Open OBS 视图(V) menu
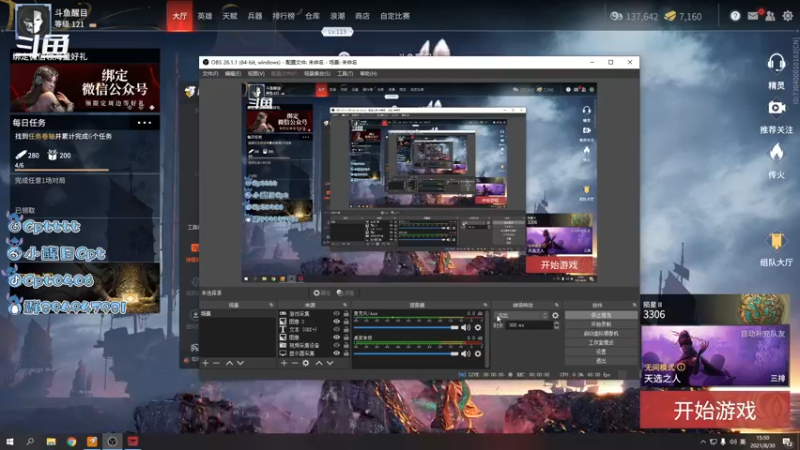800x450 pixels. [x=256, y=74]
